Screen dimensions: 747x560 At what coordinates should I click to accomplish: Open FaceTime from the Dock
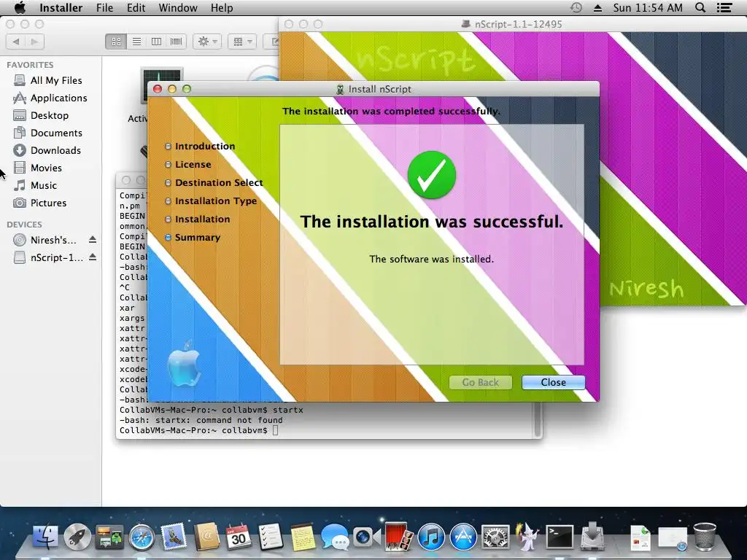(x=366, y=537)
